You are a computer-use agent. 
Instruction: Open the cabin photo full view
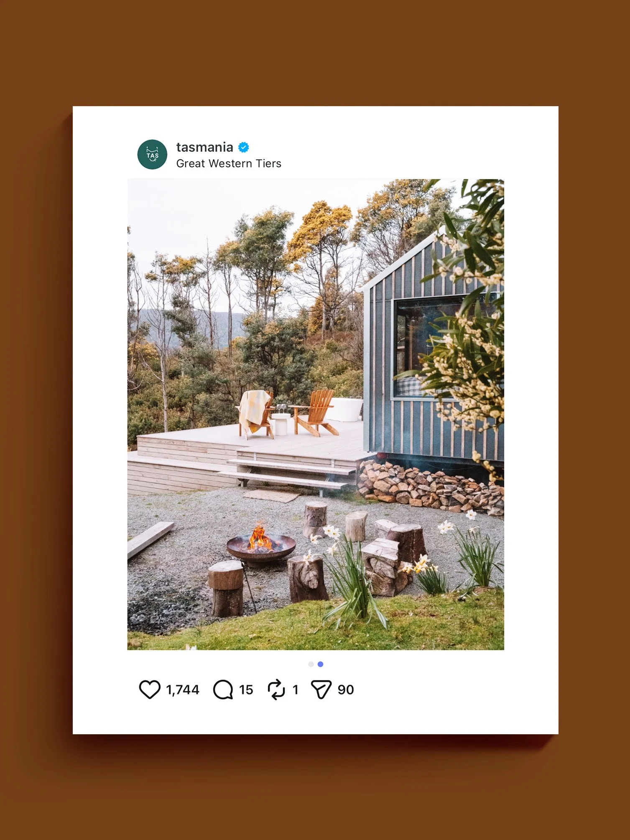316,415
